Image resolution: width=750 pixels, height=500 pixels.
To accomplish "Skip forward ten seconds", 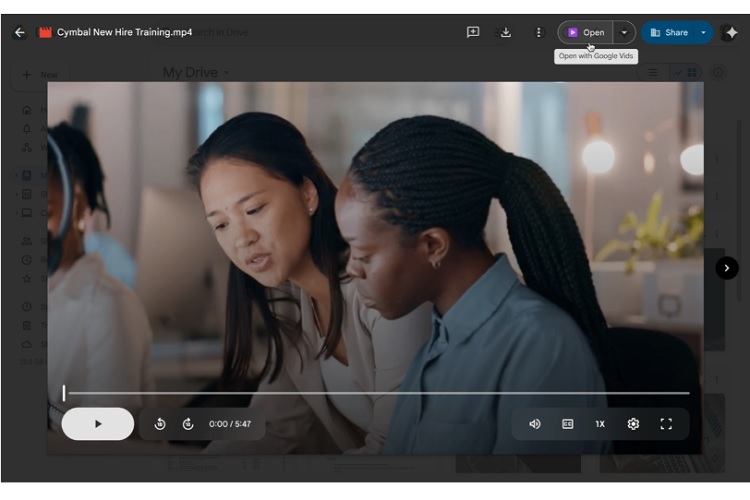I will click(188, 424).
